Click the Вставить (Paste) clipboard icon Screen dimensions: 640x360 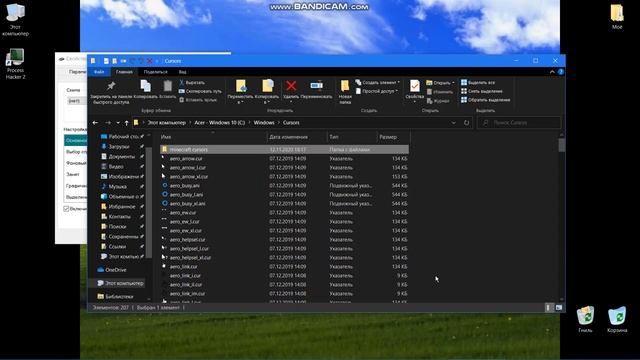pyautogui.click(x=168, y=86)
